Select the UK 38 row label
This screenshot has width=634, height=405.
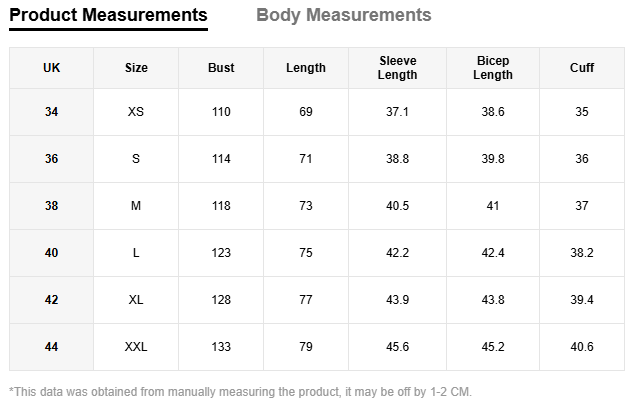click(x=52, y=206)
